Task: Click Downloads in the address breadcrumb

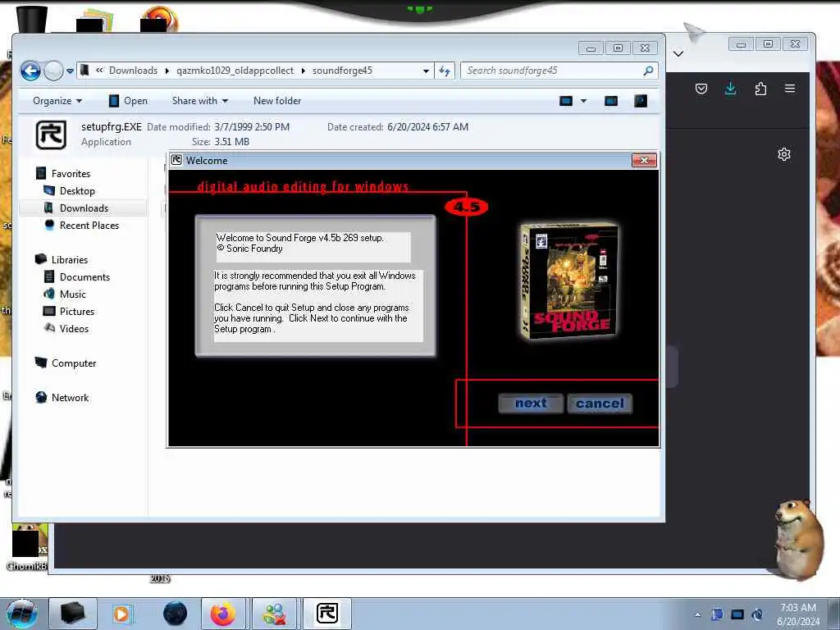Action: 133,71
